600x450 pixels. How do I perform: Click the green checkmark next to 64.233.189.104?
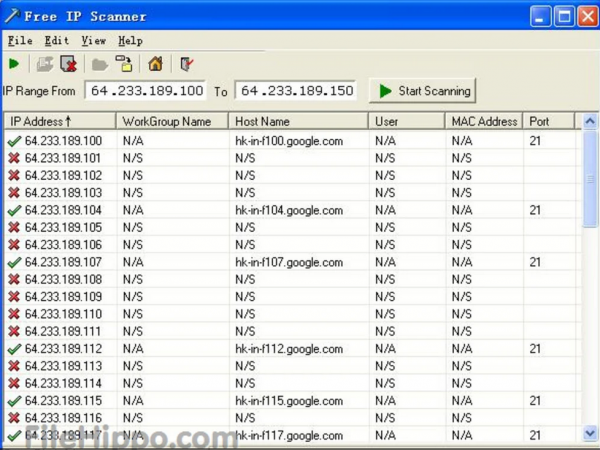pyautogui.click(x=14, y=210)
